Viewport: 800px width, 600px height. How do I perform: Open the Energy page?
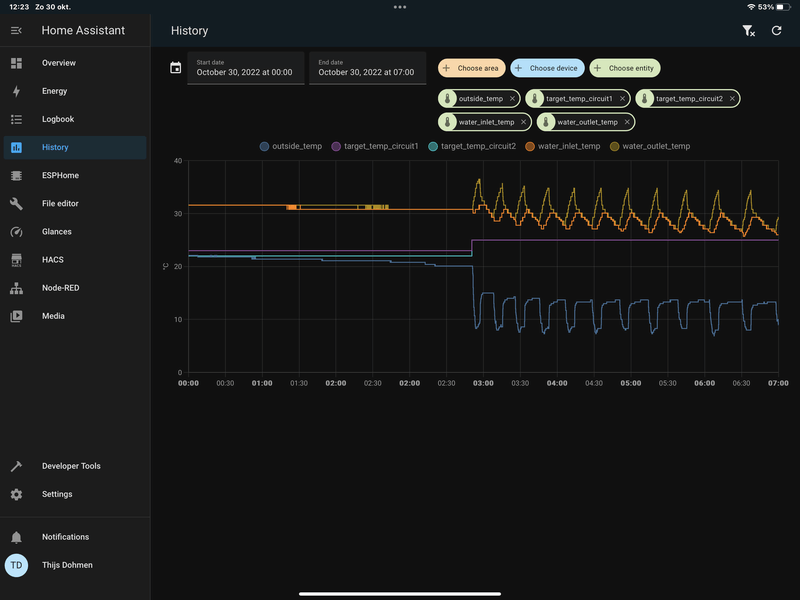(75, 91)
